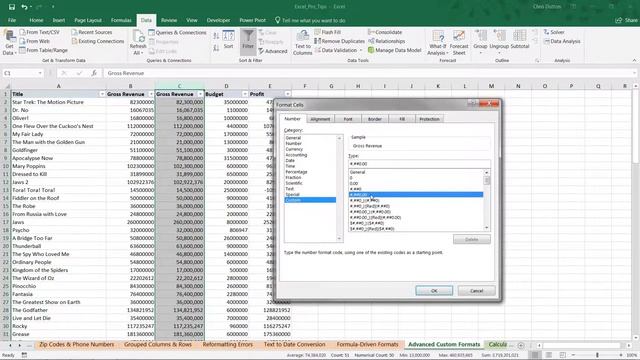Open the Data Analysis add-in
The height and width of the screenshot is (360, 640).
tap(562, 41)
